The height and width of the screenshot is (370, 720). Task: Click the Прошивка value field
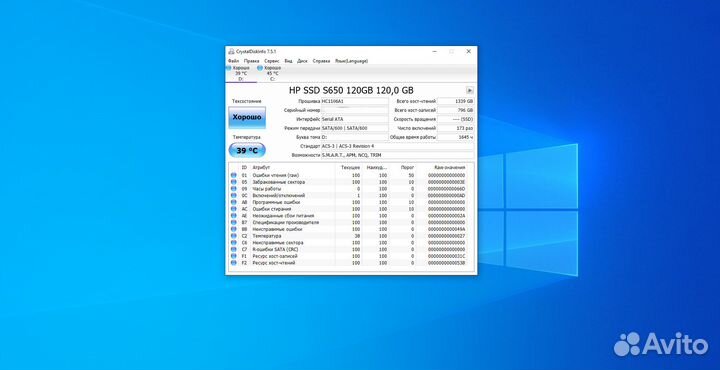354,101
